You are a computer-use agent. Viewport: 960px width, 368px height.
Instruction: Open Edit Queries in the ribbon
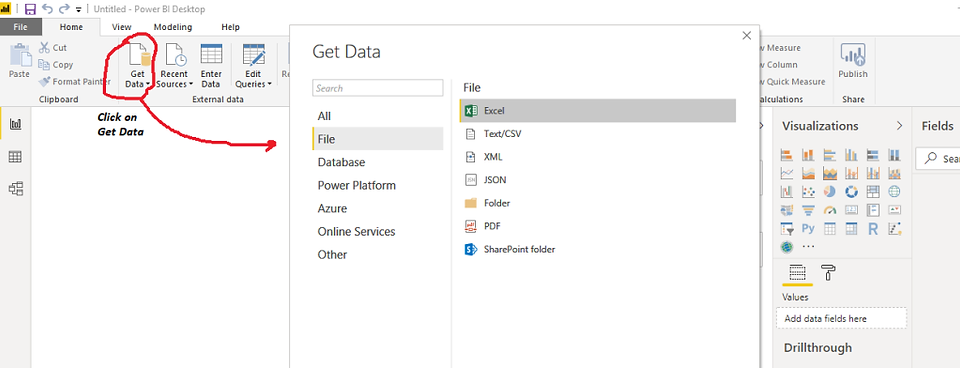[253, 66]
